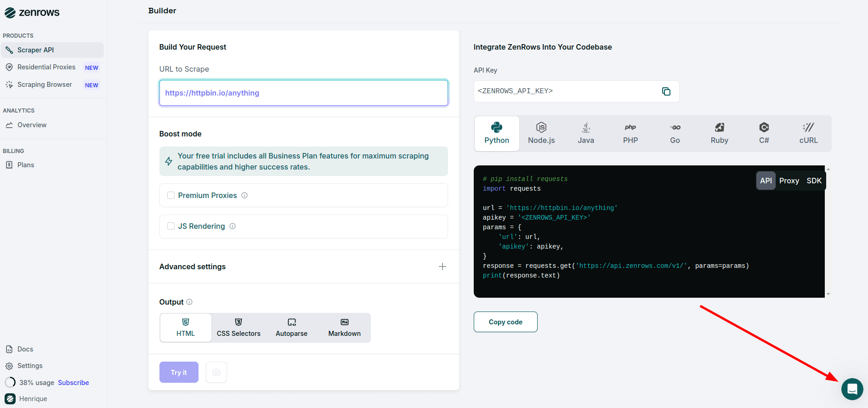This screenshot has height=408, width=868.
Task: Show JS Rendering info tooltip icon
Action: (233, 226)
